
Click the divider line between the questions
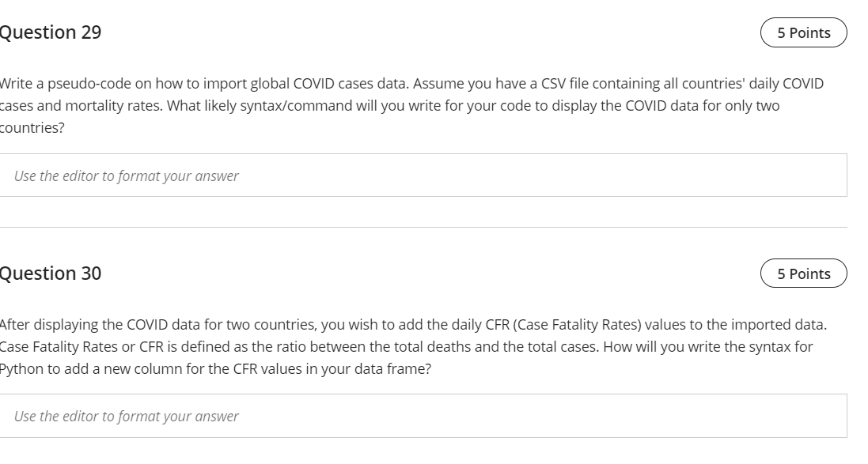[x=423, y=227]
